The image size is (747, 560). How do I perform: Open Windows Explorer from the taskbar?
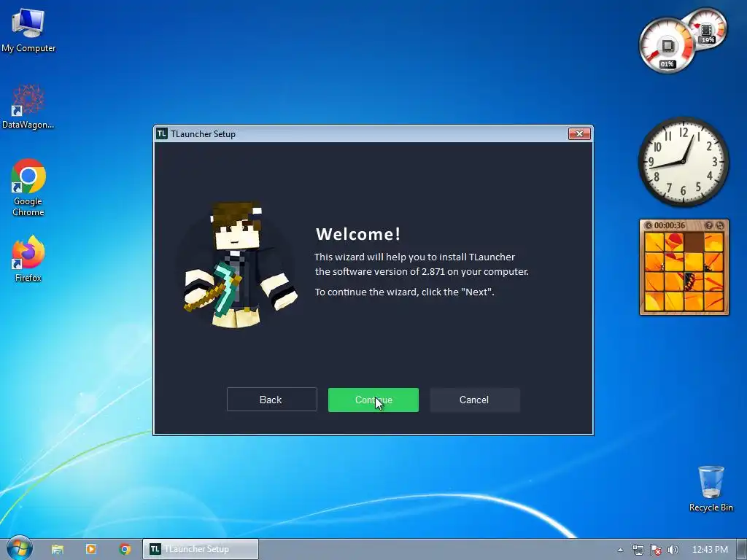(x=57, y=549)
